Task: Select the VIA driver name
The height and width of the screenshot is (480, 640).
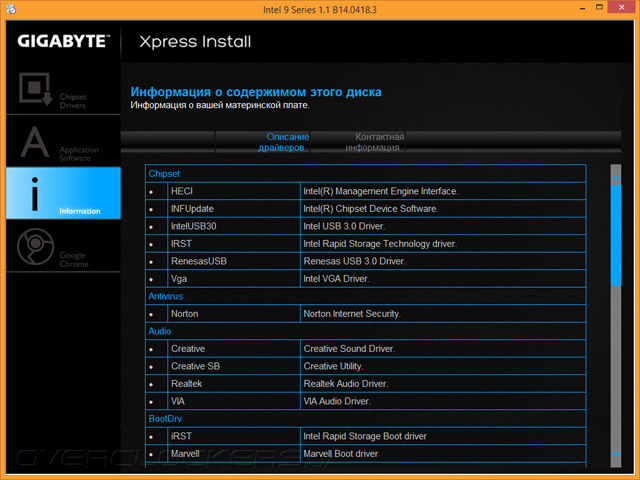Action: pos(178,402)
